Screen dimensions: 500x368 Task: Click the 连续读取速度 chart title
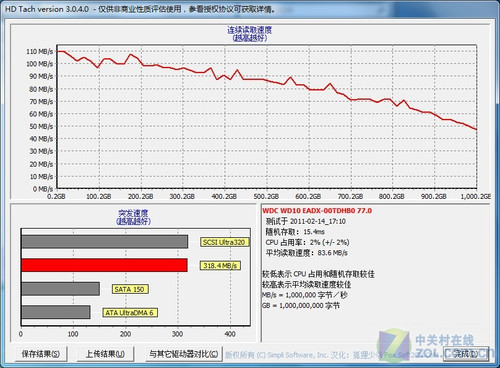[250, 30]
